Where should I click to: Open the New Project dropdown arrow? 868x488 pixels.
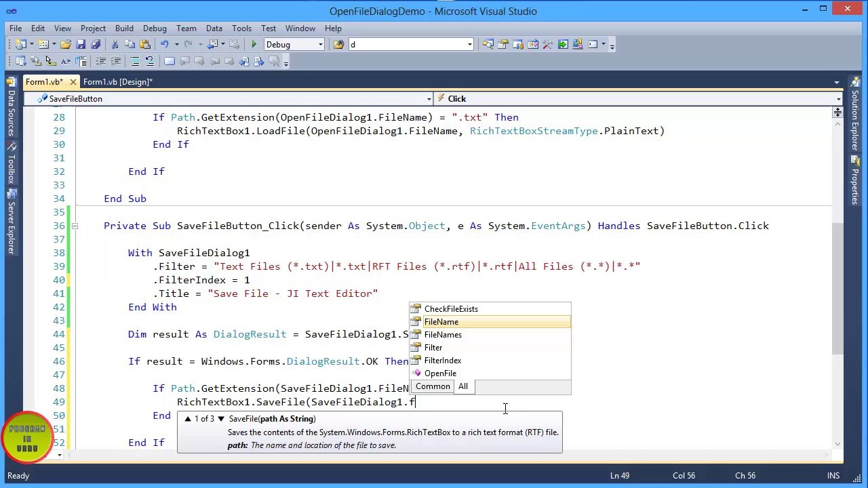click(31, 45)
